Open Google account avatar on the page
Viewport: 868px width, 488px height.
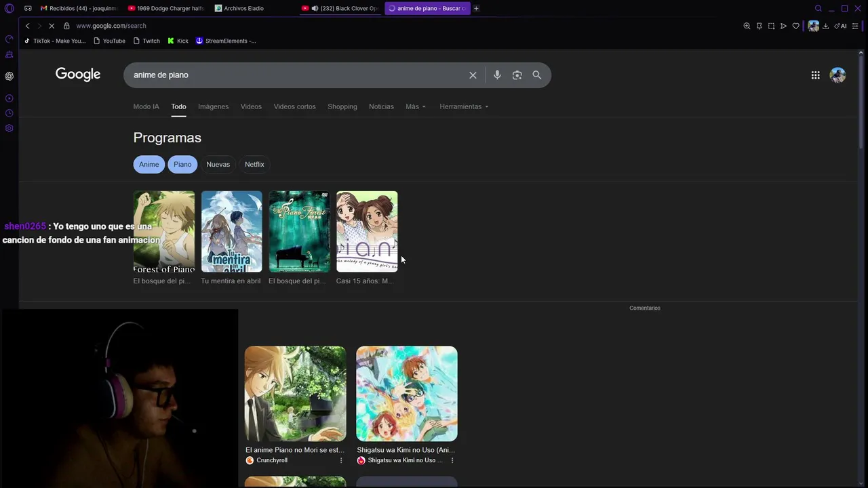[x=837, y=75]
